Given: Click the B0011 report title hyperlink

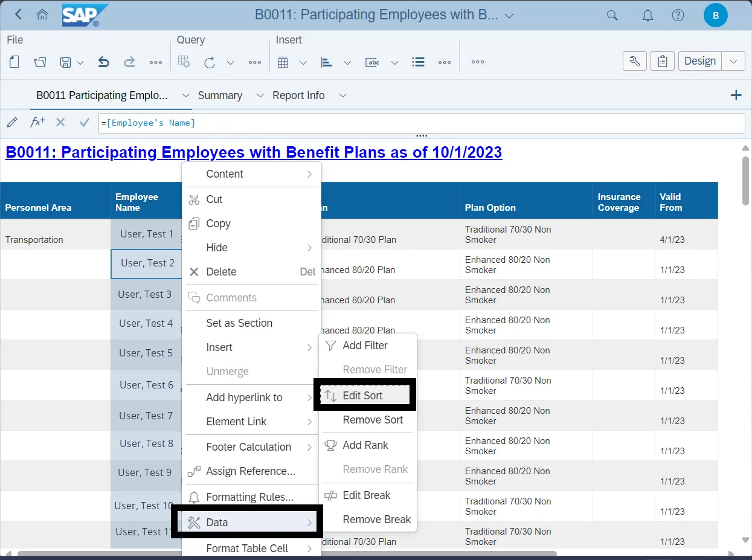Looking at the screenshot, I should (253, 152).
